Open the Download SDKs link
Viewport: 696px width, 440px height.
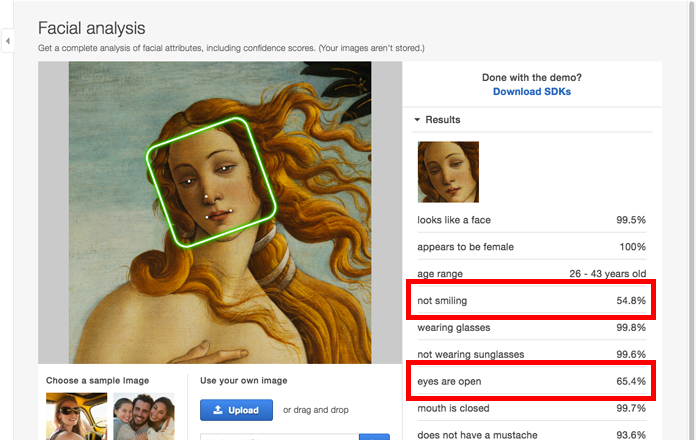[532, 91]
